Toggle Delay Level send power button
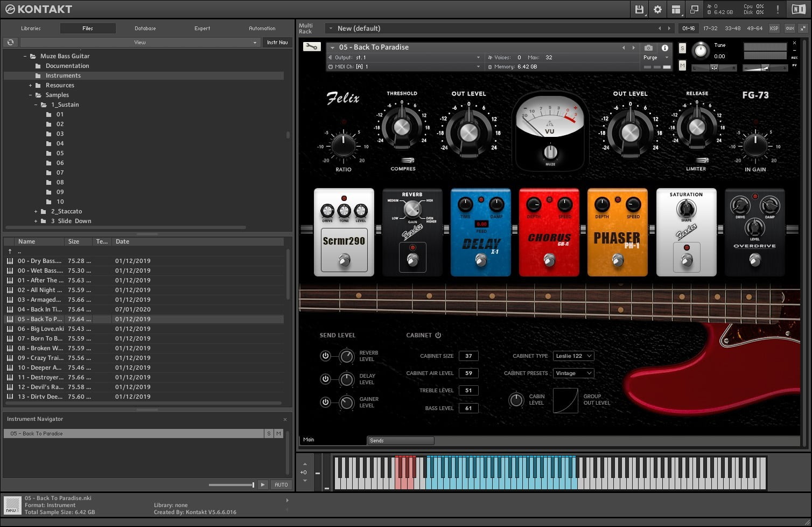812x527 pixels. (x=325, y=379)
